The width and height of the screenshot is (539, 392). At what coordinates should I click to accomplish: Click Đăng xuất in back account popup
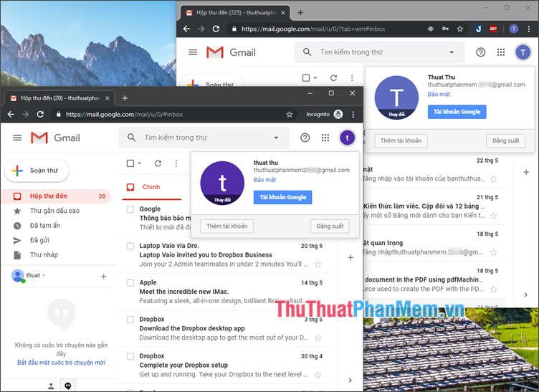(x=505, y=140)
